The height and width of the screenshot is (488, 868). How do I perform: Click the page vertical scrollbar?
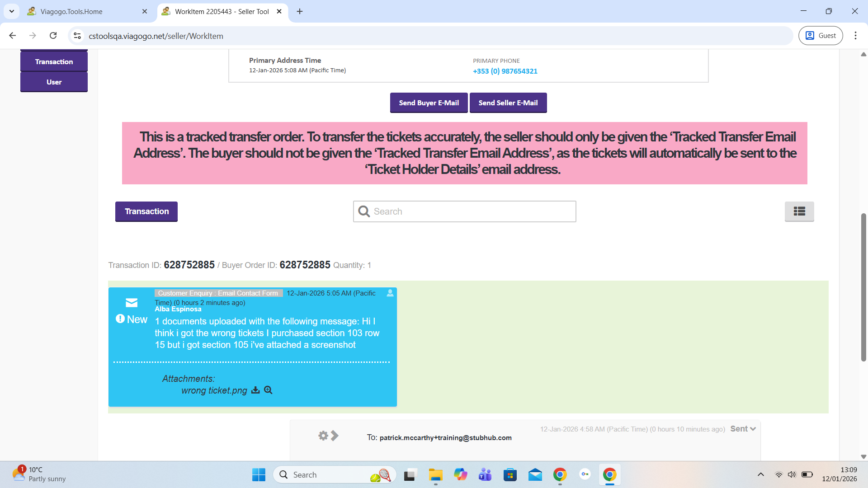click(863, 287)
